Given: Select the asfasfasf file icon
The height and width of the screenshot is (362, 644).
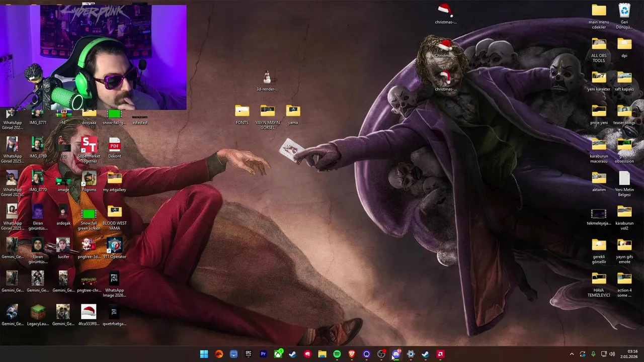Looking at the screenshot, I should point(140,119).
